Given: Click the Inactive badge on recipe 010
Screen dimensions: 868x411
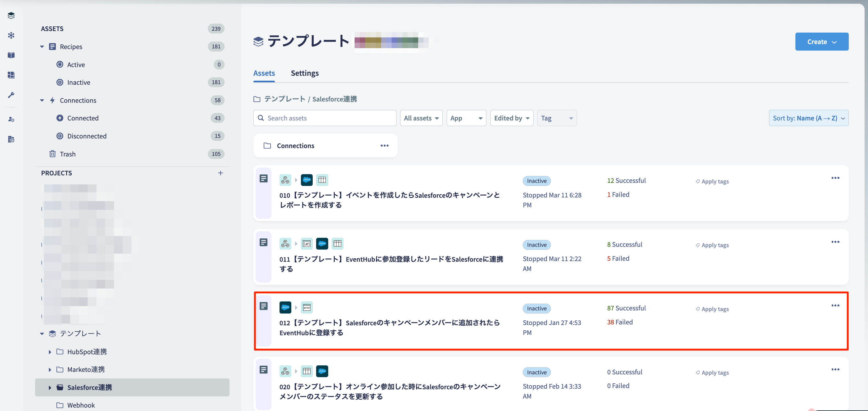Looking at the screenshot, I should 536,181.
